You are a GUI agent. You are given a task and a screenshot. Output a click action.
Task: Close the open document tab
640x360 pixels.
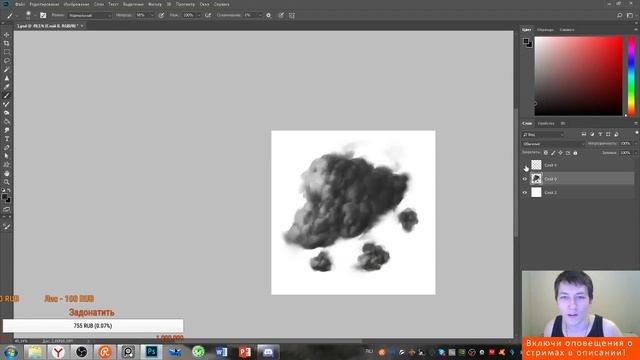tap(82, 26)
